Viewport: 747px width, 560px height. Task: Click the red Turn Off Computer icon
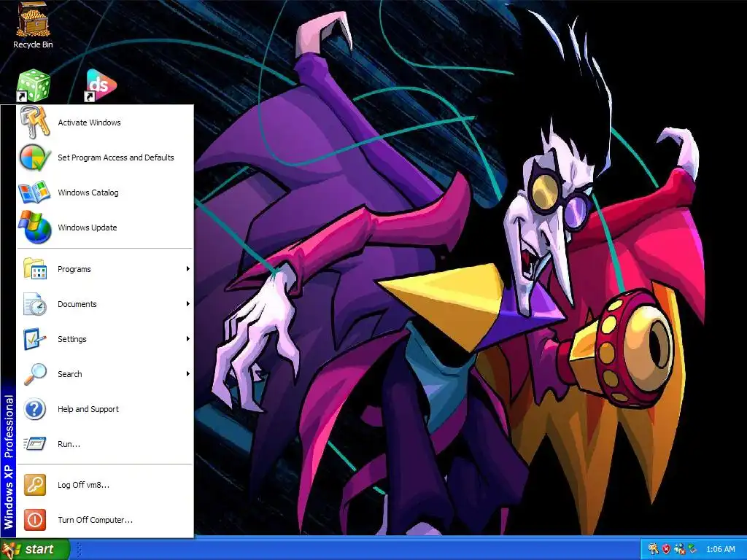pos(35,520)
